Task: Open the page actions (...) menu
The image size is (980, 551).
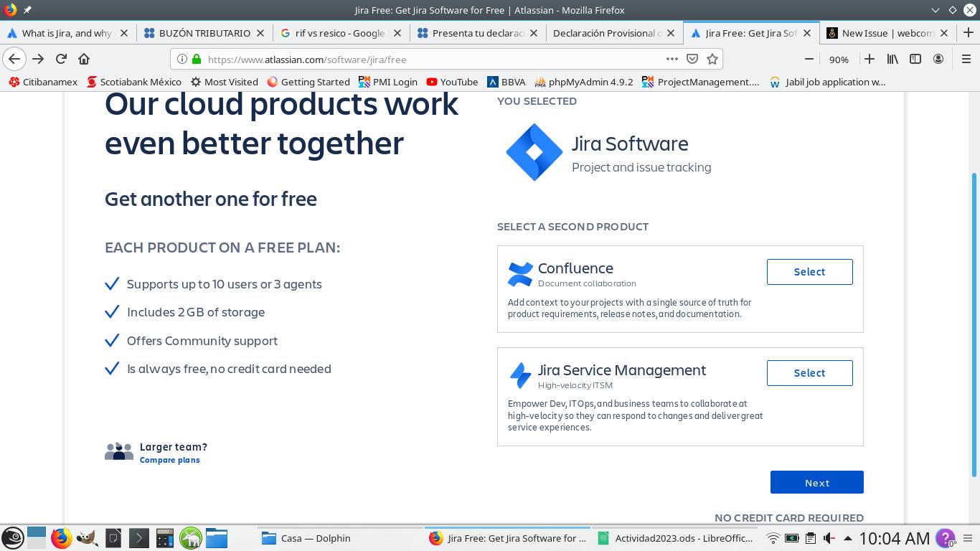Action: (672, 59)
